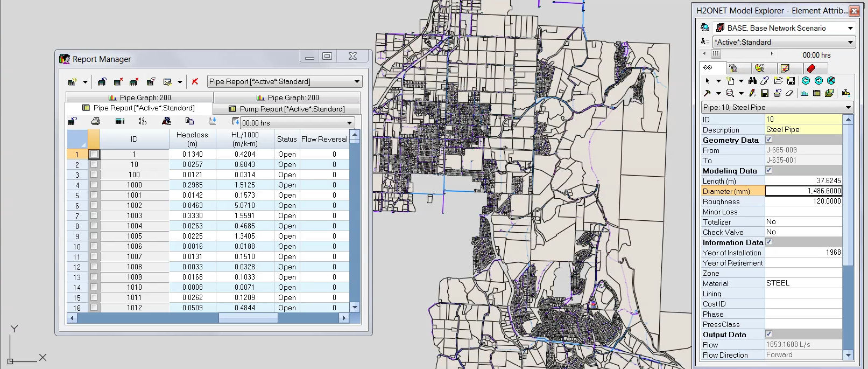Click the sort icon with blue down arrow

(212, 121)
